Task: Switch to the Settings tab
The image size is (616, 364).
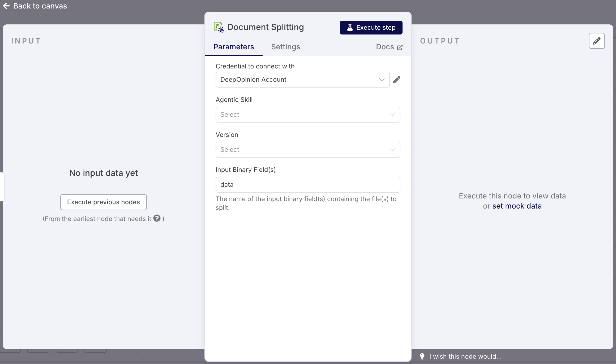Action: (285, 47)
